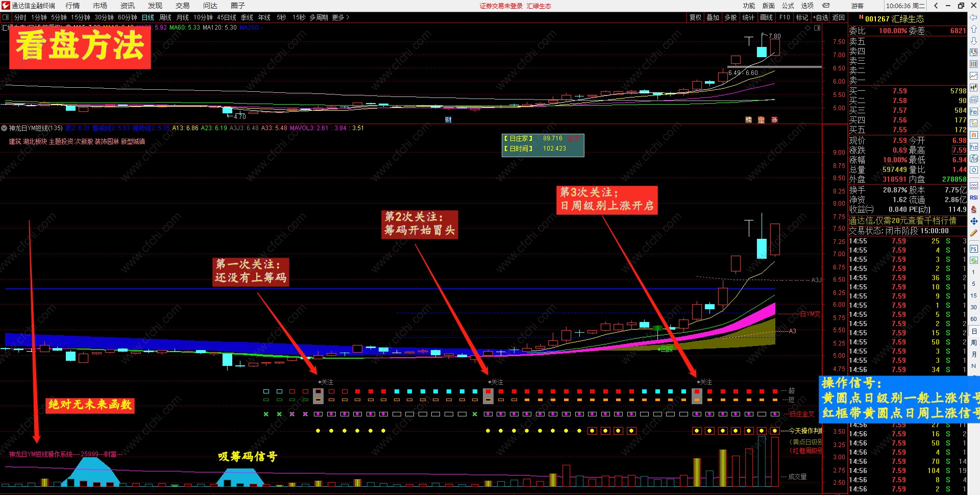Click the 汇绿生态 link in title bar
The width and height of the screenshot is (980, 495).
click(x=539, y=6)
